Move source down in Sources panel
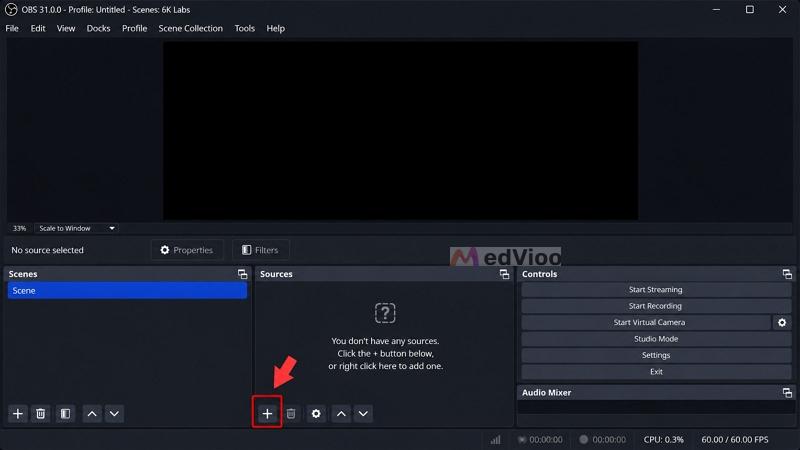 (363, 414)
